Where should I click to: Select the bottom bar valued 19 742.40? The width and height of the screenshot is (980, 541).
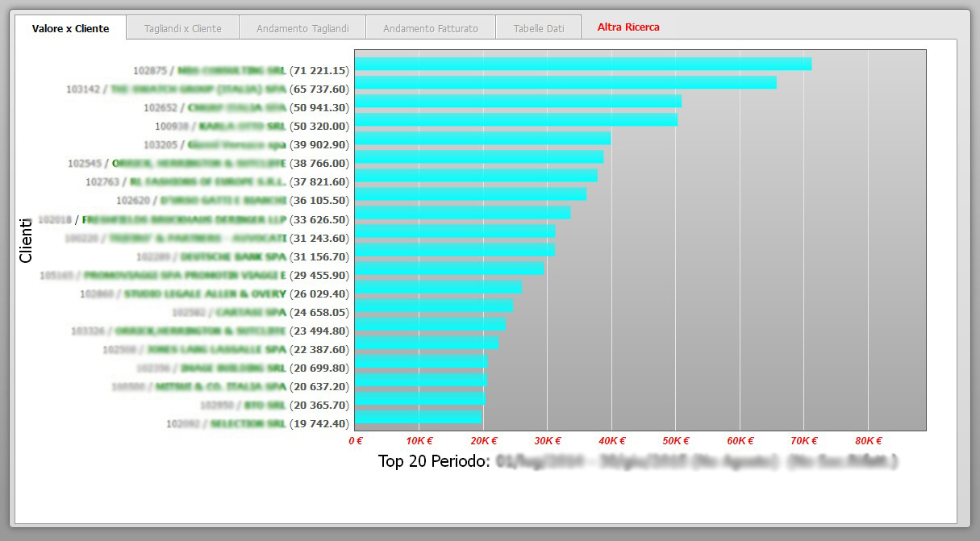418,416
